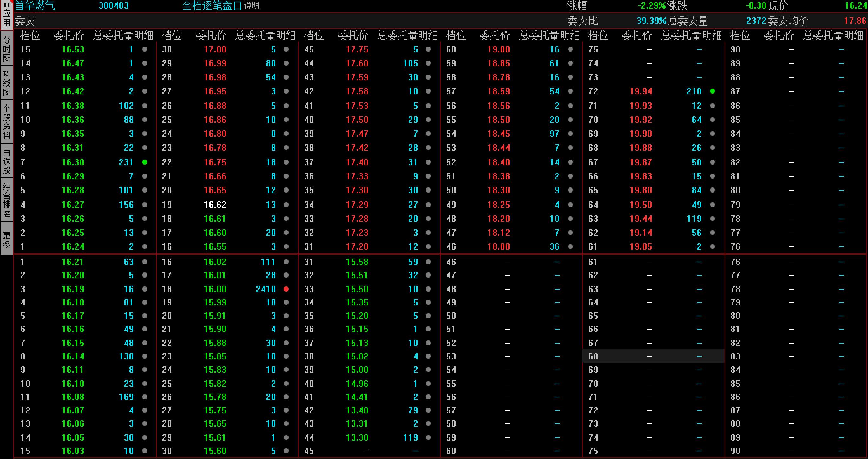Click the detail dot for buy price 16.03
The width and height of the screenshot is (868, 459).
click(145, 450)
